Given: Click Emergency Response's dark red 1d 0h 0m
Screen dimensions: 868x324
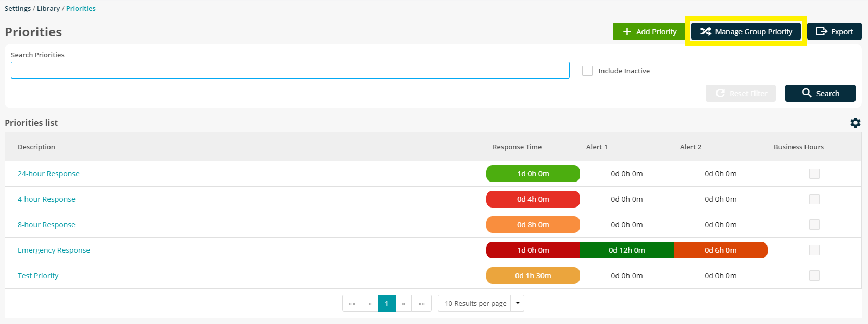Looking at the screenshot, I should (533, 250).
